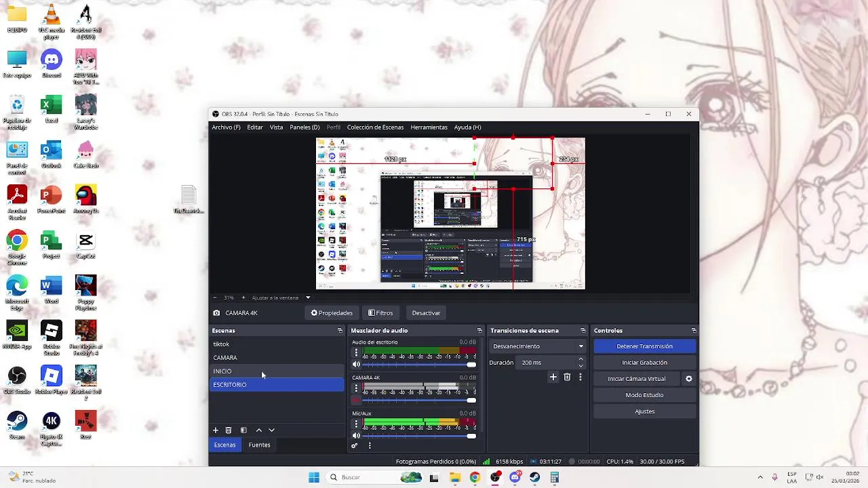Zoom out the preview with minus icon
The height and width of the screenshot is (488, 868).
pos(215,298)
